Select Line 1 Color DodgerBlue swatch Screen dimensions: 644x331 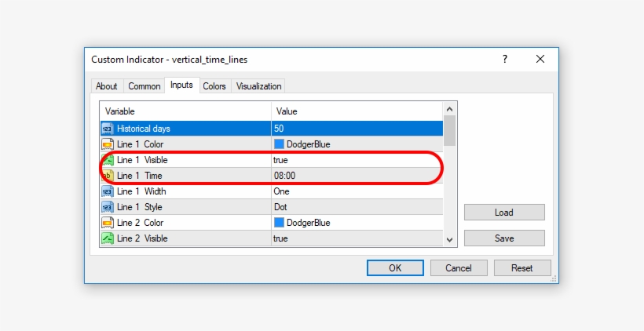pyautogui.click(x=279, y=144)
